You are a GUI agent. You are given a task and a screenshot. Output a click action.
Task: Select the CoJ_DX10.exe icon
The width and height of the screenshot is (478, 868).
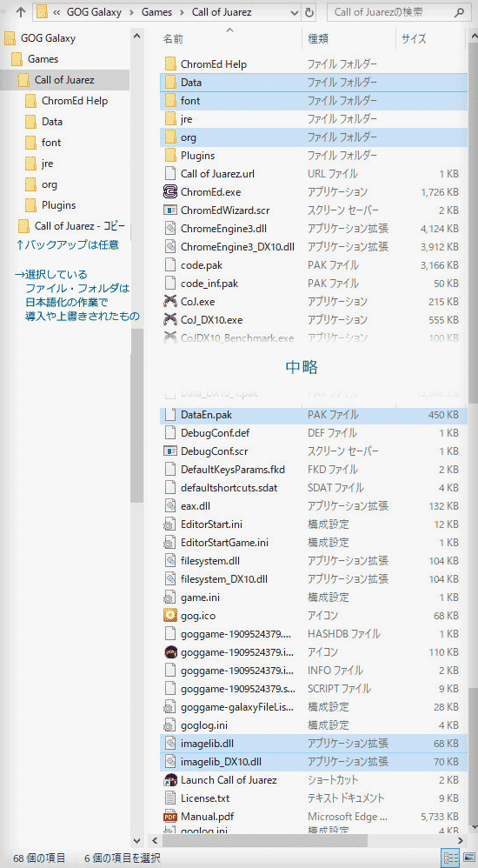pyautogui.click(x=170, y=320)
